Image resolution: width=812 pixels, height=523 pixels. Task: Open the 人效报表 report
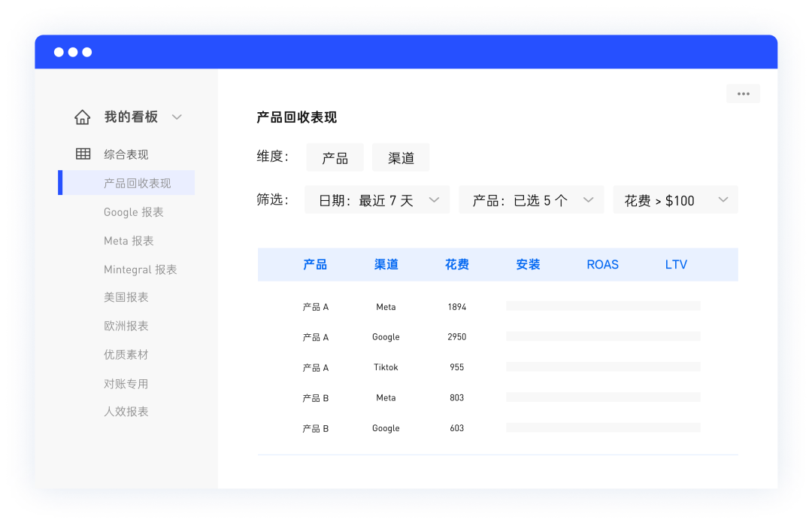click(x=126, y=412)
